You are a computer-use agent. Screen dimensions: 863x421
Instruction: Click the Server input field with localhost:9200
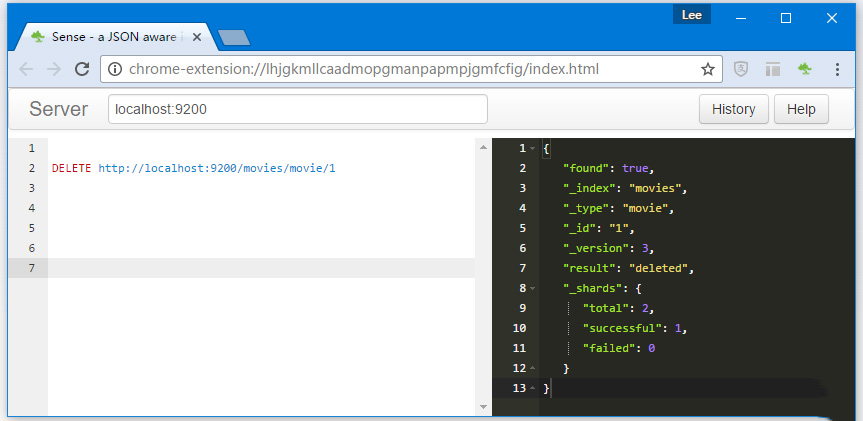coord(297,109)
